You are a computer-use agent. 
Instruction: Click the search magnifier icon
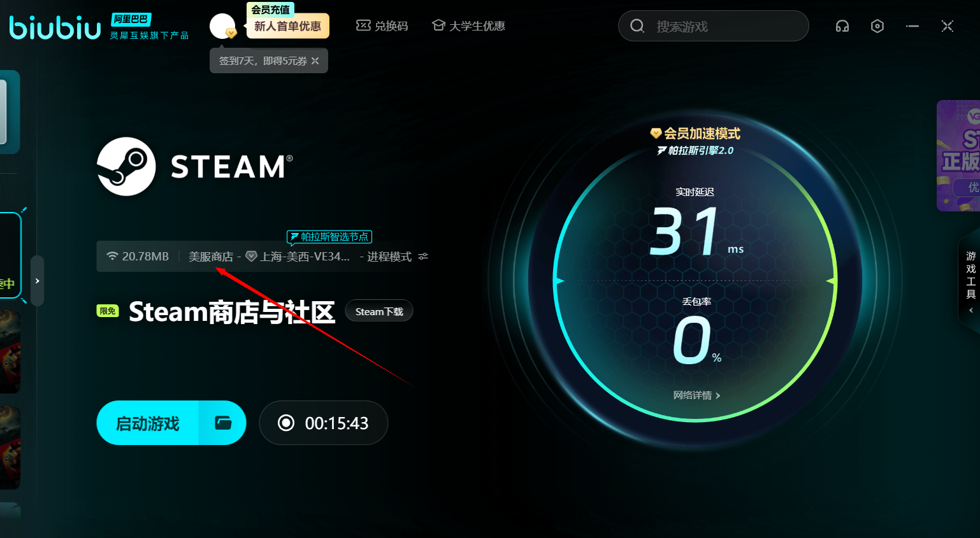(637, 26)
